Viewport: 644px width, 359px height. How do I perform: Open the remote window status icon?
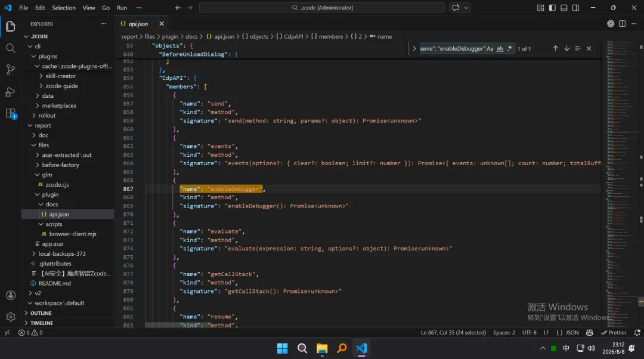(7, 333)
